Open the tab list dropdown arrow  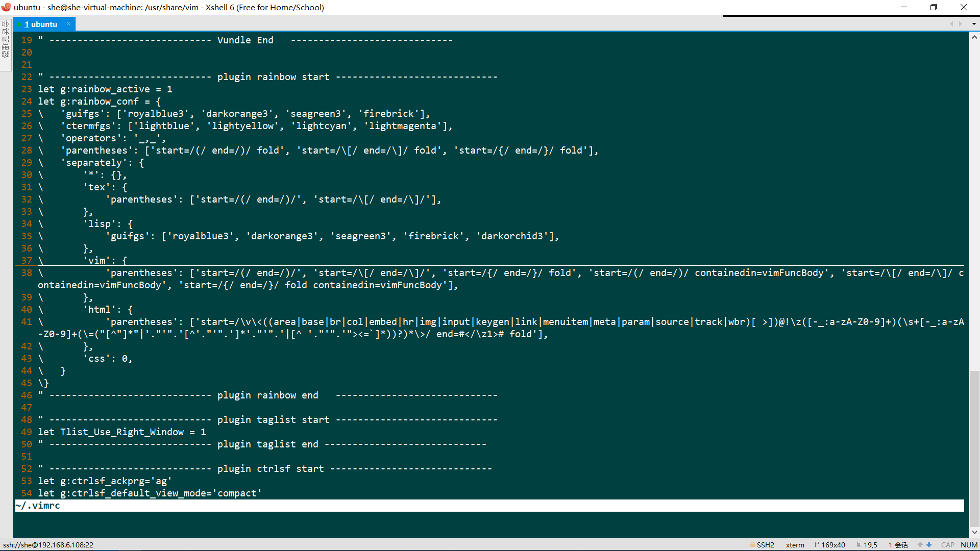click(x=973, y=24)
